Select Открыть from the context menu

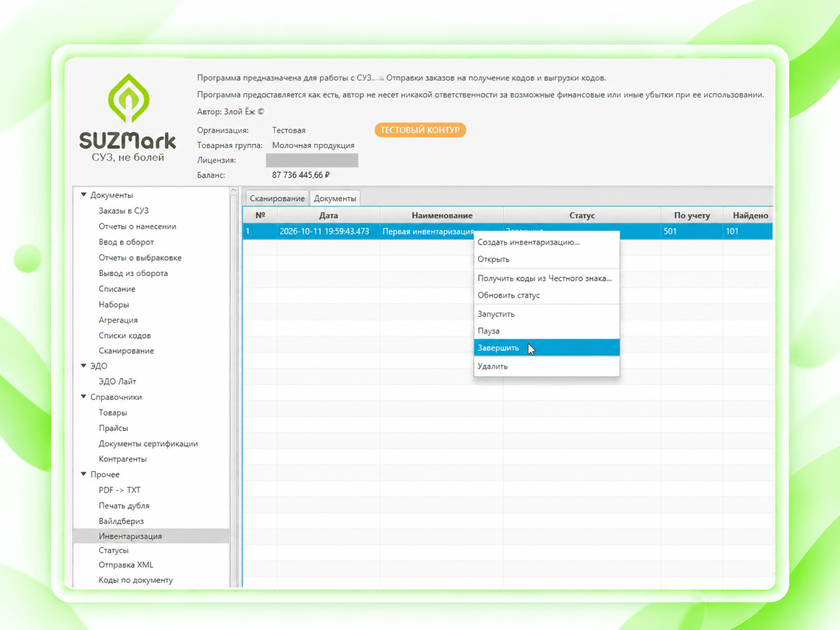click(x=546, y=259)
